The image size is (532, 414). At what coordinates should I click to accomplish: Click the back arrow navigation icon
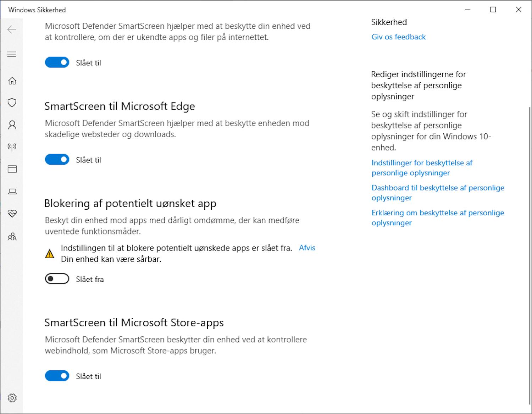pyautogui.click(x=12, y=30)
